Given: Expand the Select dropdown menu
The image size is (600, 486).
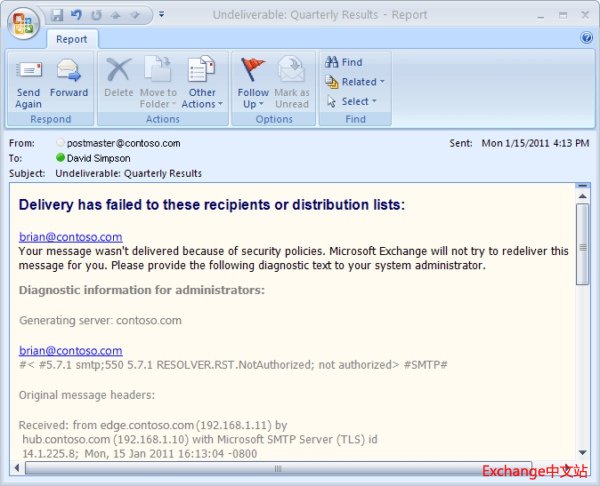Looking at the screenshot, I should click(351, 101).
